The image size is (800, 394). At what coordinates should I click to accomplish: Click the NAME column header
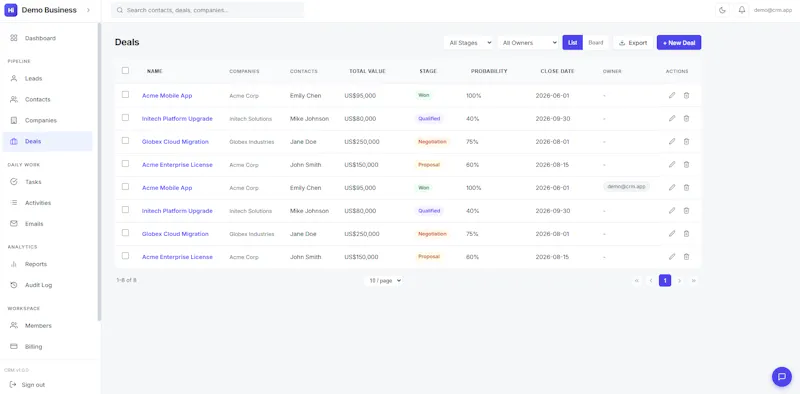pyautogui.click(x=155, y=71)
